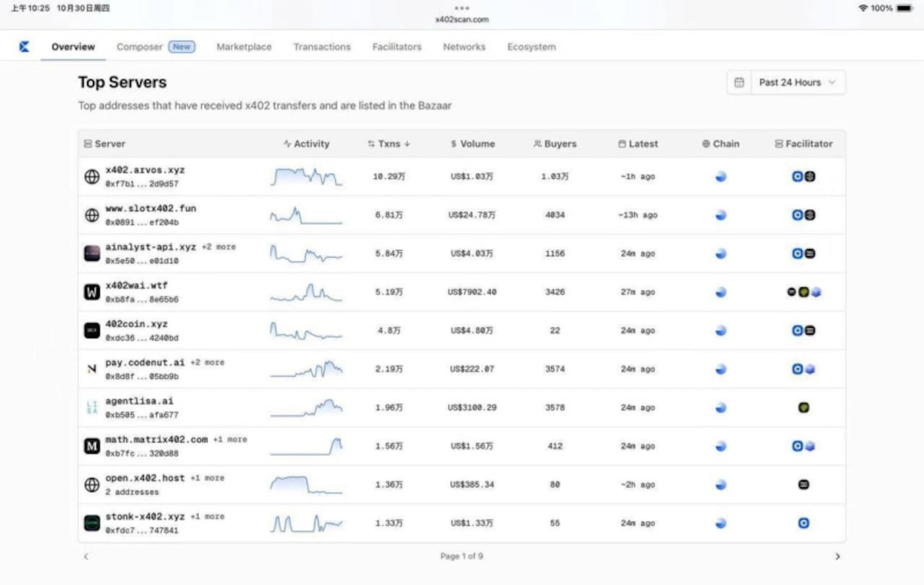The width and height of the screenshot is (924, 585).
Task: Click the calendar icon beside the time filter
Action: [739, 82]
